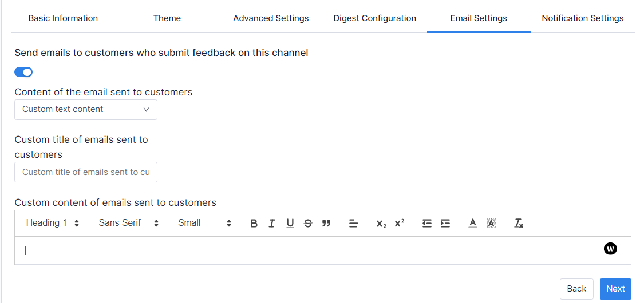This screenshot has height=303, width=644.
Task: Pick a text font color
Action: (472, 224)
